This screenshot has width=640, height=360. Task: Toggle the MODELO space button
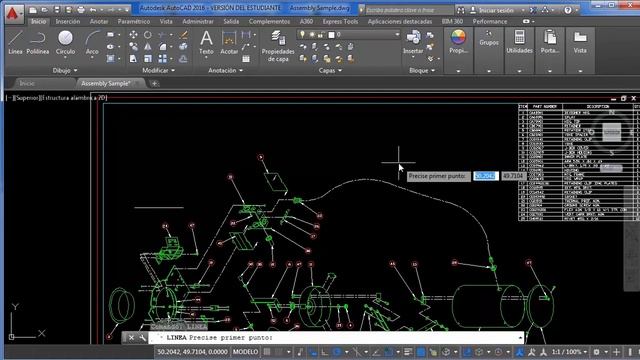point(245,352)
